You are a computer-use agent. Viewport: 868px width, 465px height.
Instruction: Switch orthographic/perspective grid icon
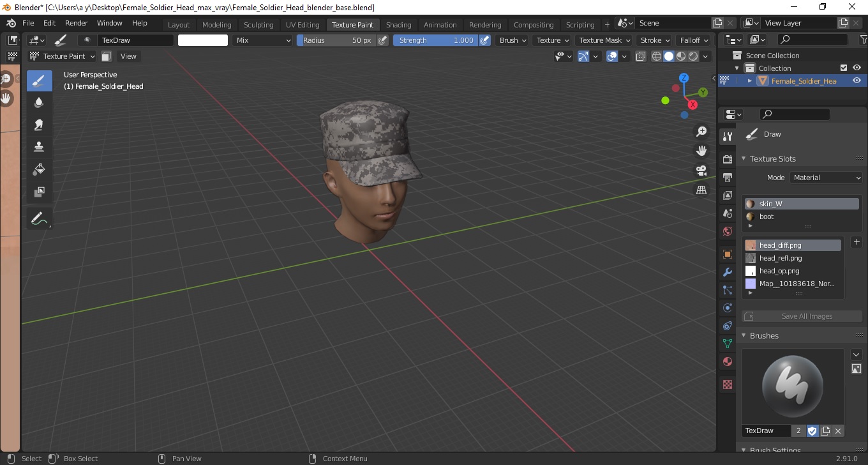(701, 190)
